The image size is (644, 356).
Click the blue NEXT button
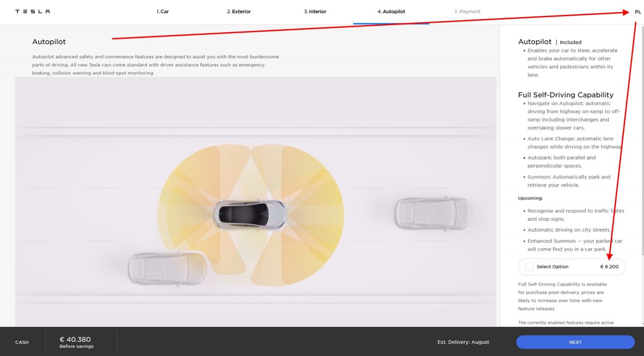pyautogui.click(x=575, y=342)
